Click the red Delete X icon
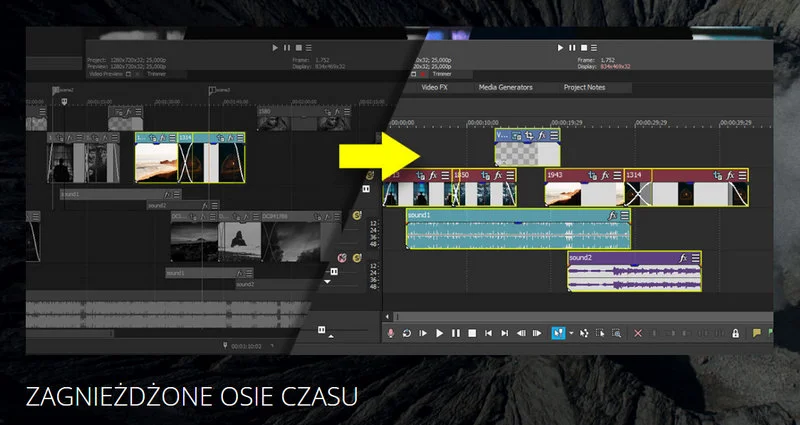This screenshot has width=800, height=425. pyautogui.click(x=639, y=333)
